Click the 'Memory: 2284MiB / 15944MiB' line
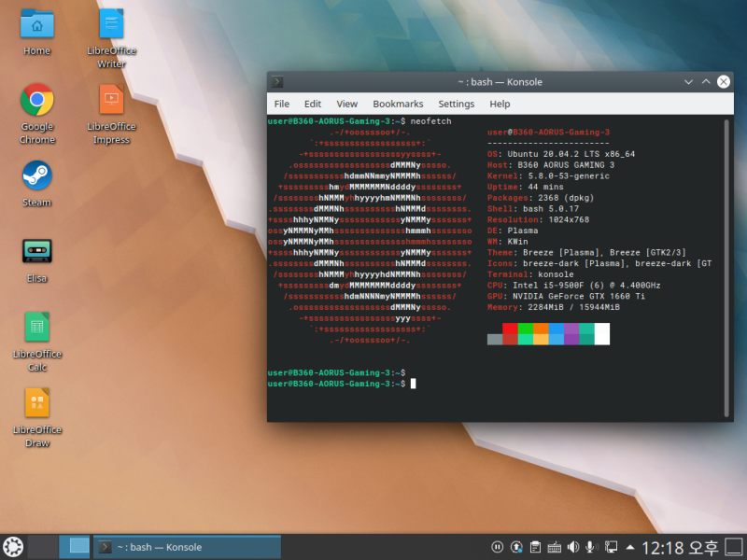 553,307
